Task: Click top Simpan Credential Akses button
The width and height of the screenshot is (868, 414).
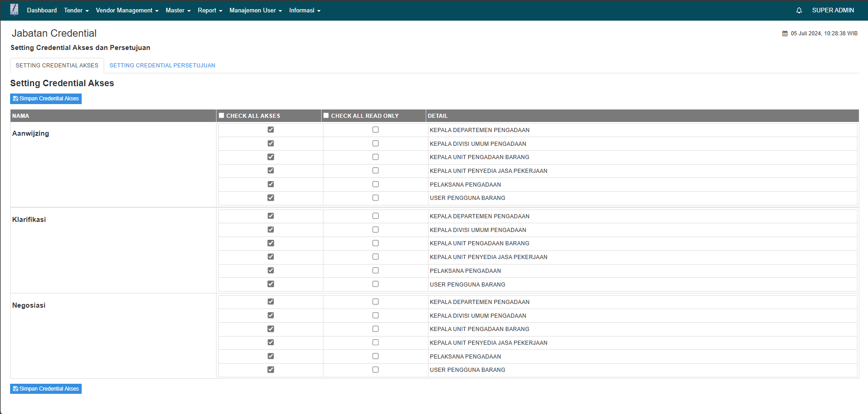Action: pos(46,99)
